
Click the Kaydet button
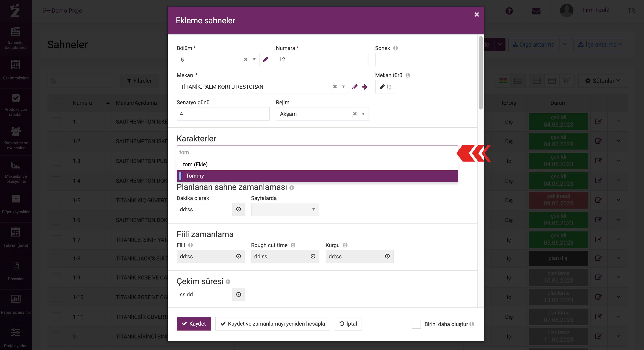click(193, 324)
